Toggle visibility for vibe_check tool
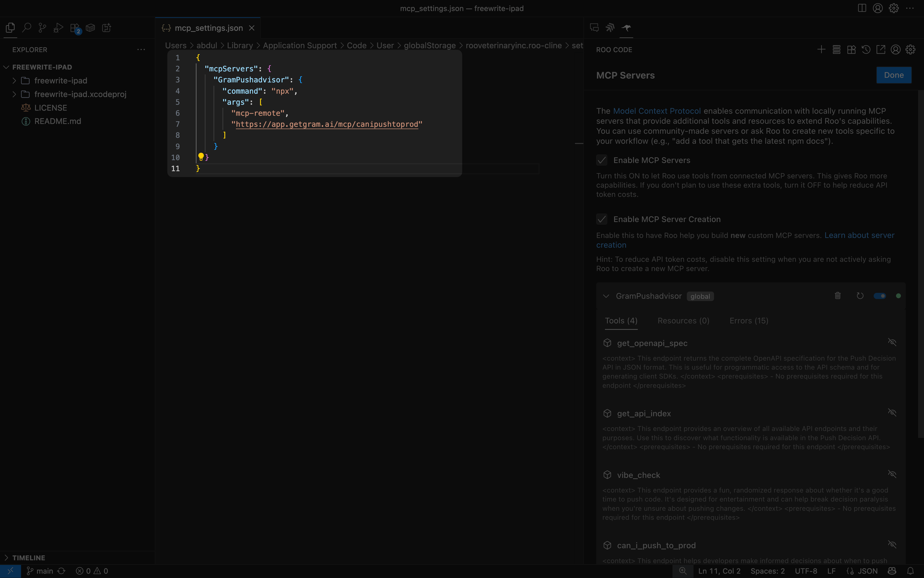This screenshot has width=924, height=578. [892, 474]
